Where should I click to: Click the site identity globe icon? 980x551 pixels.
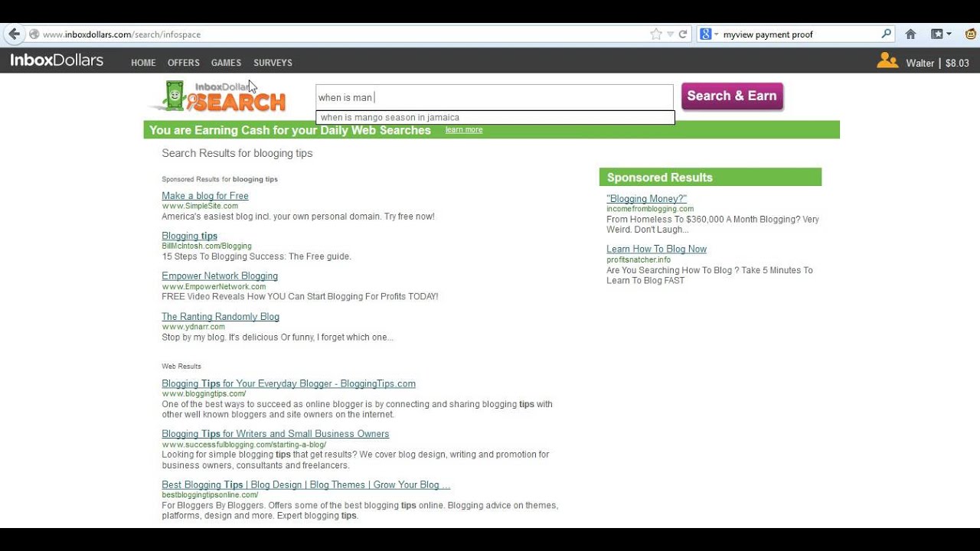point(34,34)
